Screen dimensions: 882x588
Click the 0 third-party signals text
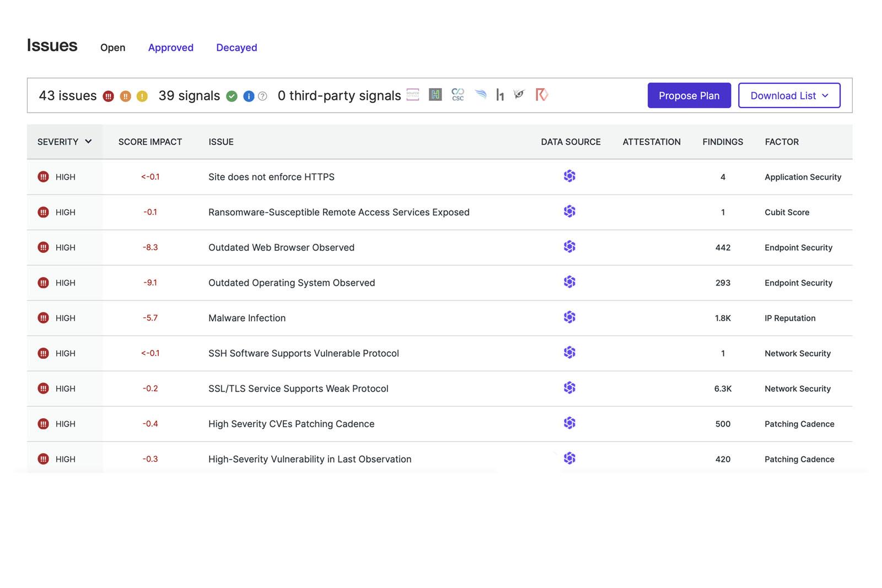(x=339, y=95)
